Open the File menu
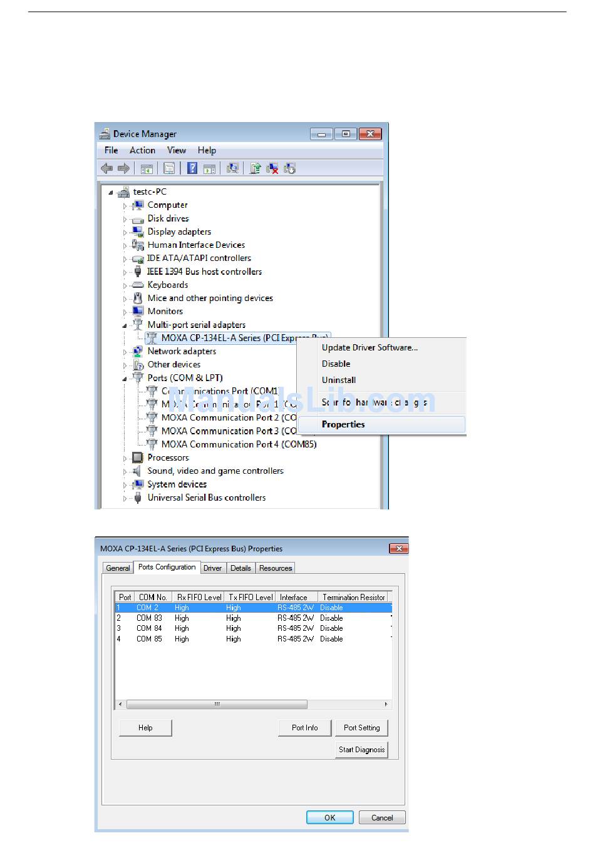595x868 pixels. pyautogui.click(x=111, y=150)
